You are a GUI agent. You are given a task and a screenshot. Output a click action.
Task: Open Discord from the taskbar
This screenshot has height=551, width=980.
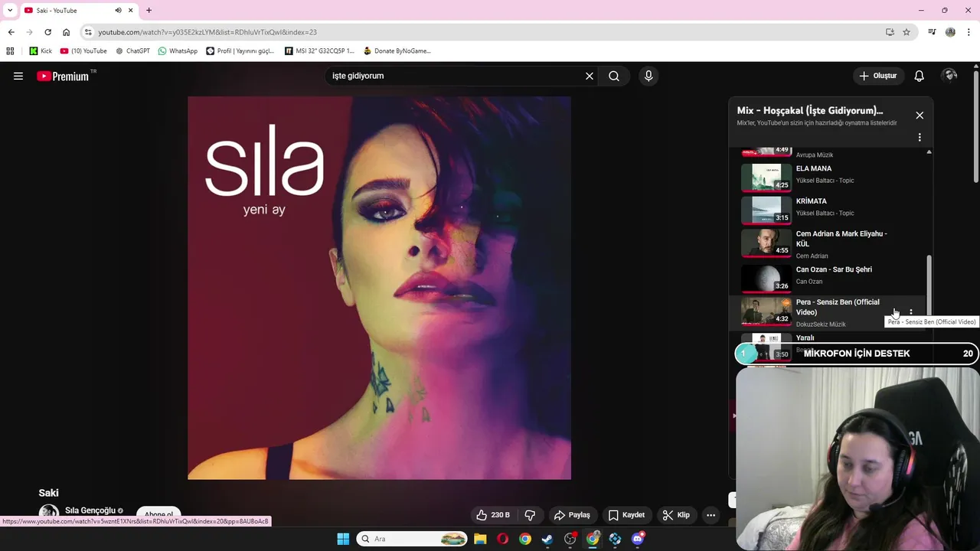638,539
